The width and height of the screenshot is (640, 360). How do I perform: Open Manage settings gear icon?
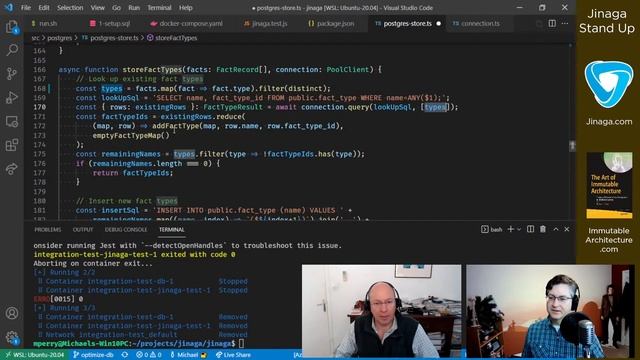coord(12,337)
